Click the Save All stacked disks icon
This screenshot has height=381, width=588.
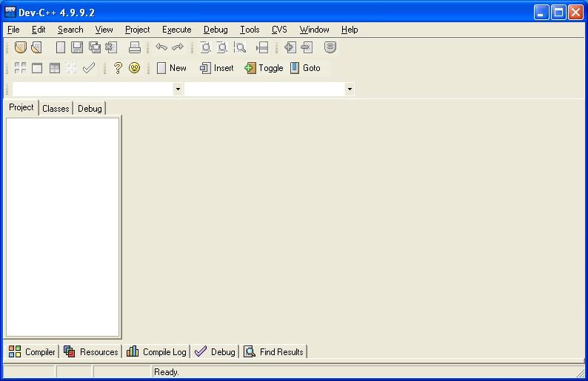coord(95,47)
